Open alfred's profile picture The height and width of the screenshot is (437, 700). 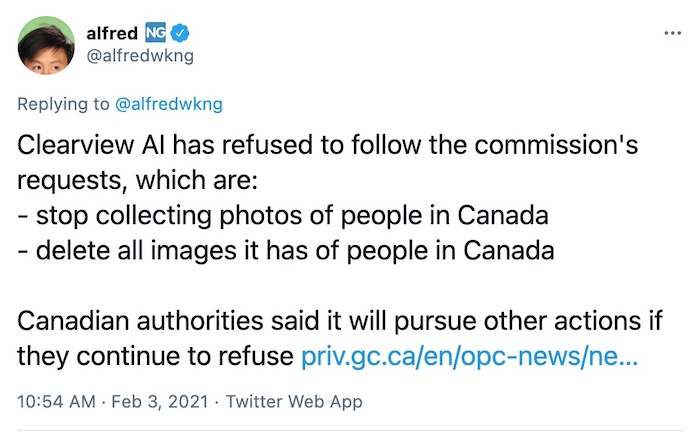coord(46,45)
